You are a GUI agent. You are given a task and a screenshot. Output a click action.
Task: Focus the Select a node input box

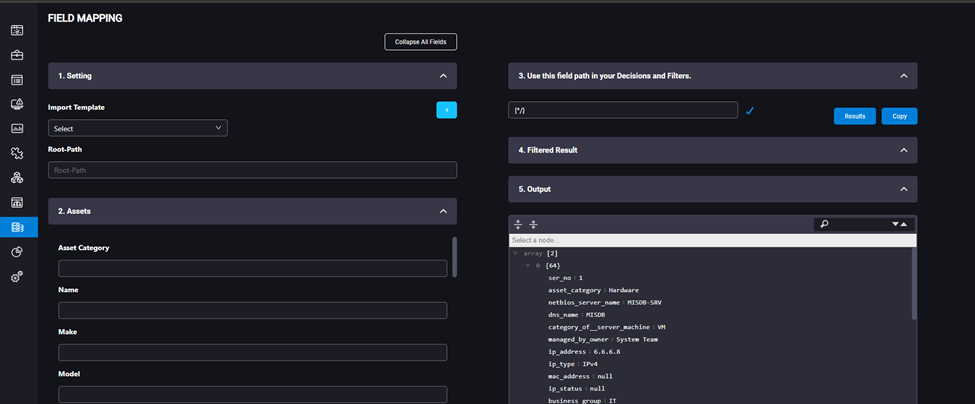point(713,241)
